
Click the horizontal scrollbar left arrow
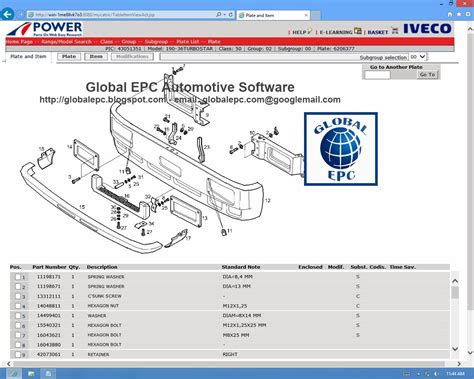(x=9, y=364)
